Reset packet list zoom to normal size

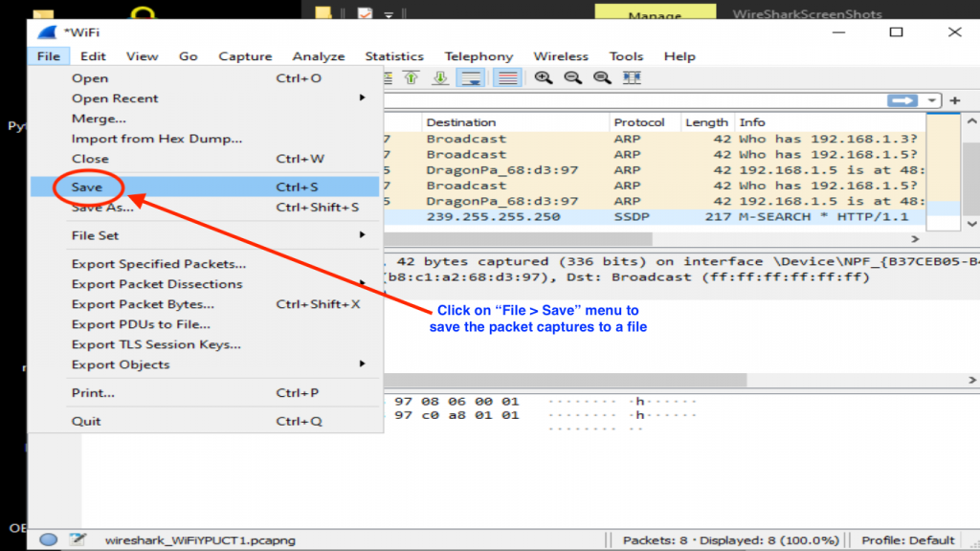click(x=603, y=77)
